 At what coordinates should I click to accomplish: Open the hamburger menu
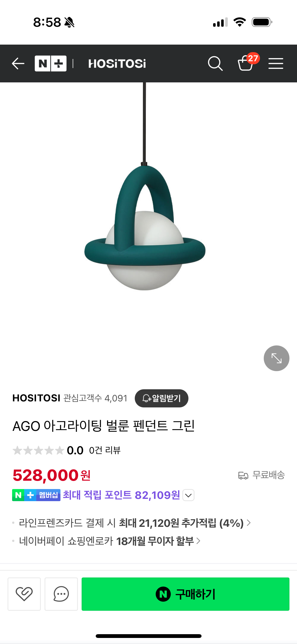pyautogui.click(x=276, y=63)
